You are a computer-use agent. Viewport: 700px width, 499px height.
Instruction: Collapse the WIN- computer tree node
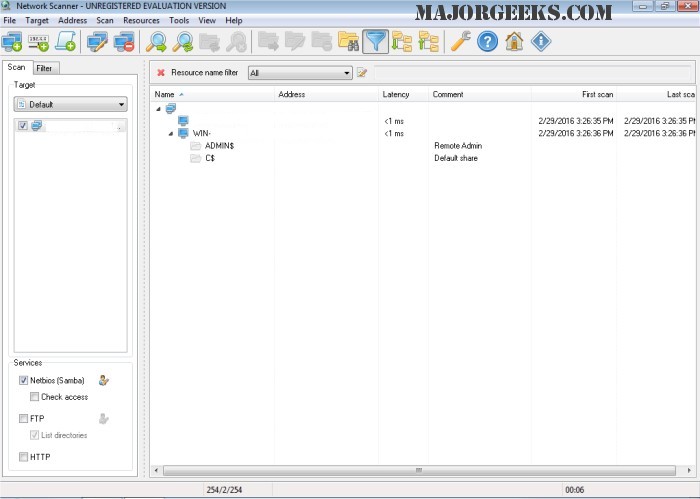(171, 133)
